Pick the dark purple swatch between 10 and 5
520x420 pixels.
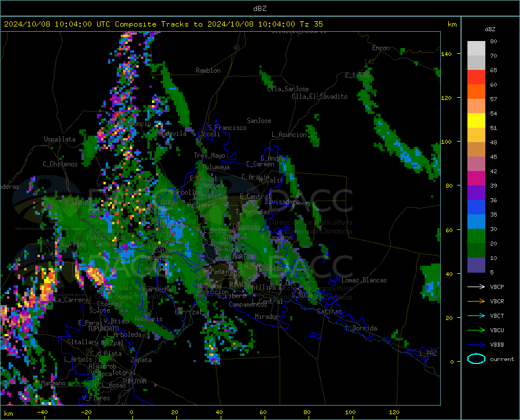tap(476, 265)
